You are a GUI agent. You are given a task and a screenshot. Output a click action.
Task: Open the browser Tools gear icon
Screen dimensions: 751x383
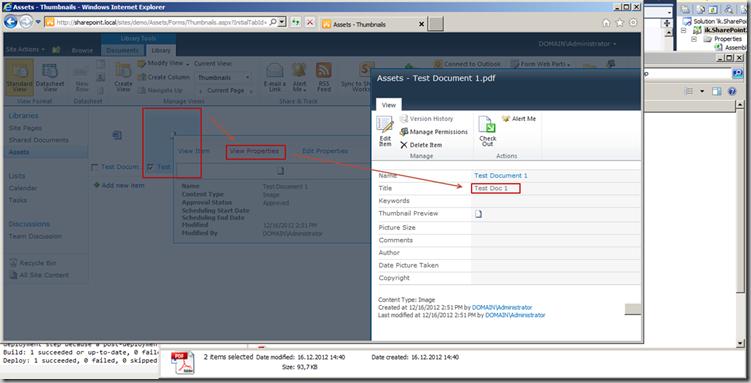pos(633,23)
